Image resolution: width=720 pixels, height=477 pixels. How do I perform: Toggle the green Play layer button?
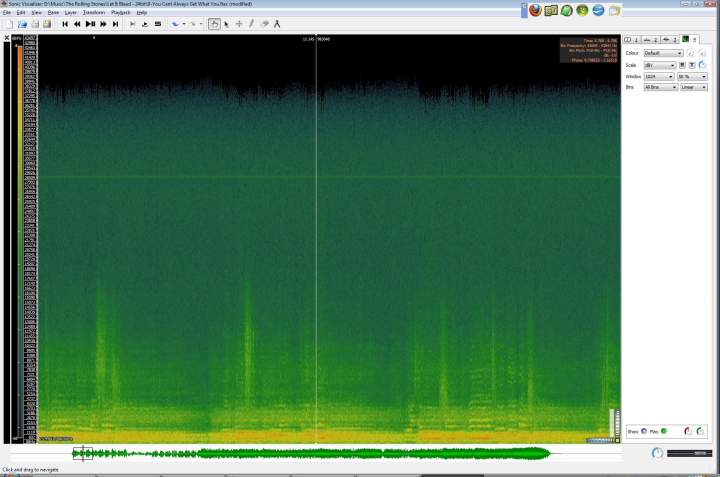pyautogui.click(x=664, y=431)
